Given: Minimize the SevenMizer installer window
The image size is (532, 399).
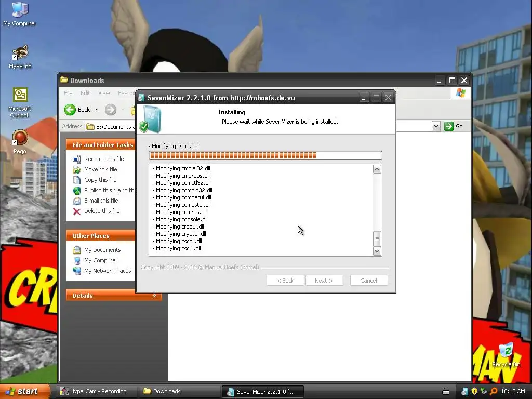Looking at the screenshot, I should click(x=363, y=98).
